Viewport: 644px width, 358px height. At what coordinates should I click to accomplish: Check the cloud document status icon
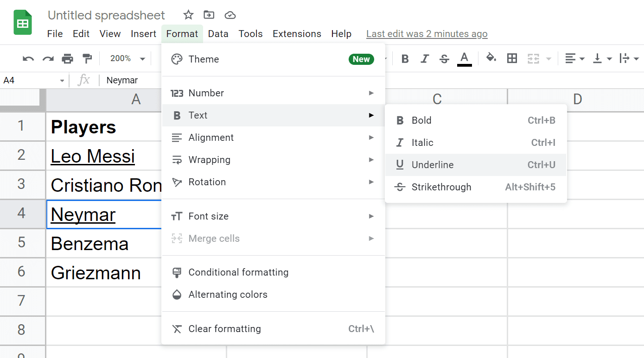click(230, 15)
